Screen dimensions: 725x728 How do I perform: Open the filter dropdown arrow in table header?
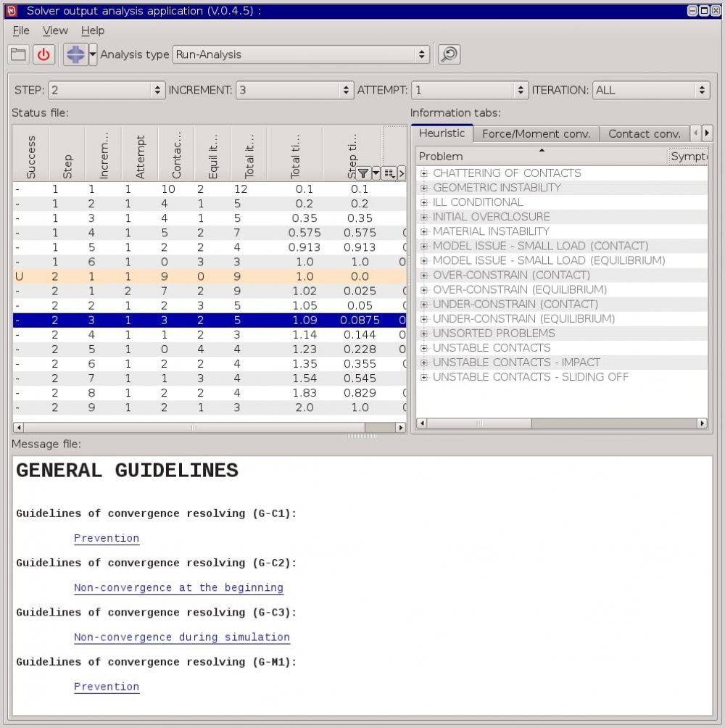[x=376, y=173]
